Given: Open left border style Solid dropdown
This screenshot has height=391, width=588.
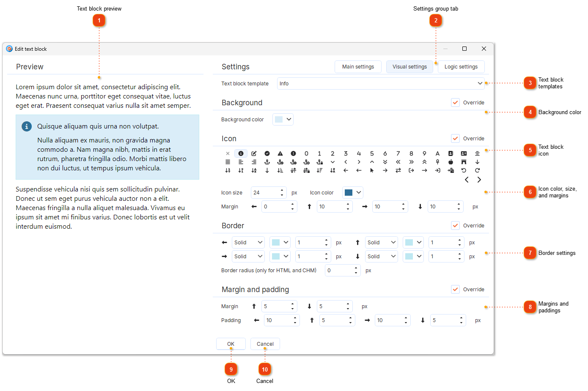Looking at the screenshot, I should 248,242.
